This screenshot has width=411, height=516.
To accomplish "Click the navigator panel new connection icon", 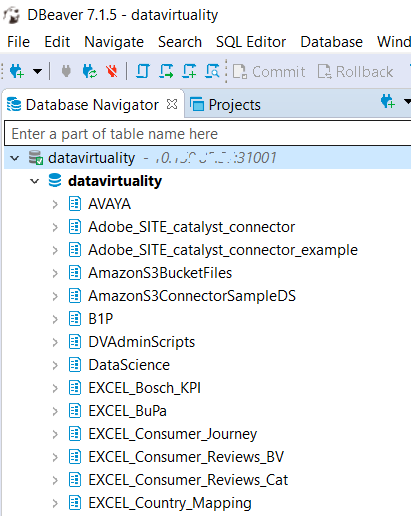I will click(x=388, y=101).
